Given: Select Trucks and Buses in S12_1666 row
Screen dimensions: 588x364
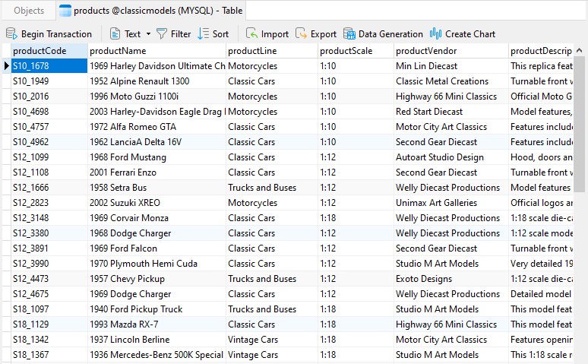Looking at the screenshot, I should pos(272,188).
